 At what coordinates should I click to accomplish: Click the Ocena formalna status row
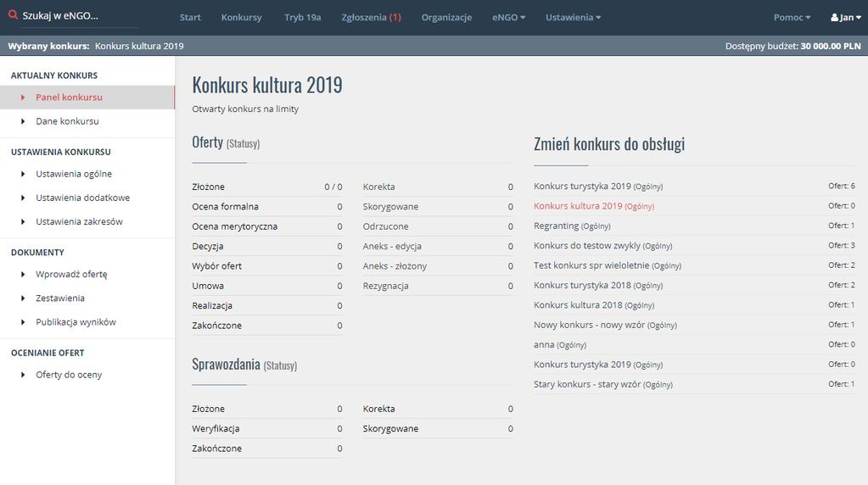click(x=266, y=207)
